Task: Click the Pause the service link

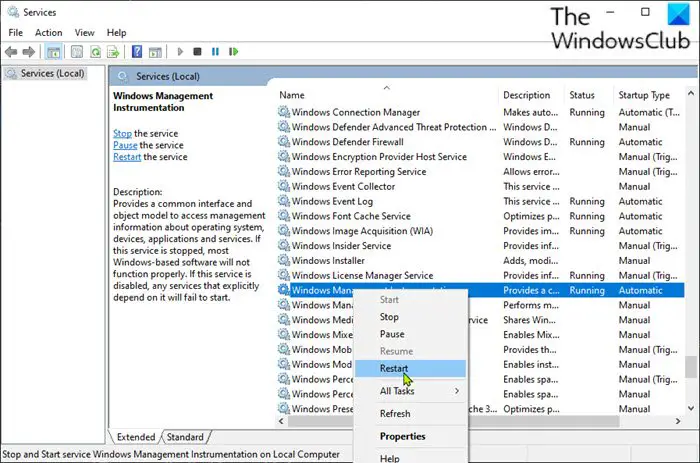Action: [x=125, y=145]
